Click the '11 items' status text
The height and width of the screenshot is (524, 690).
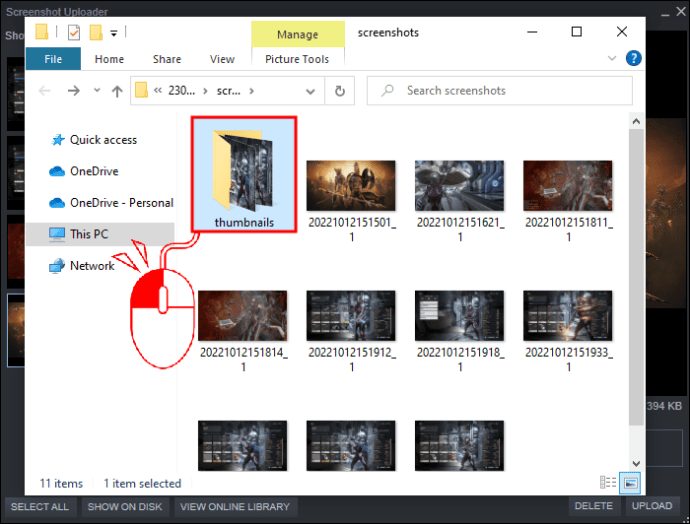coord(61,484)
